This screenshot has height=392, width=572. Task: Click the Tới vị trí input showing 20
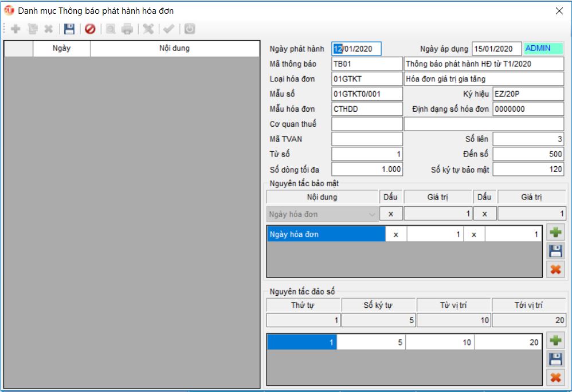coord(529,320)
